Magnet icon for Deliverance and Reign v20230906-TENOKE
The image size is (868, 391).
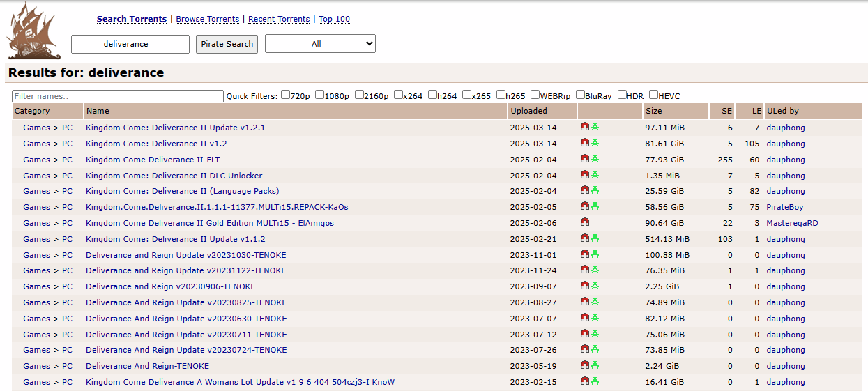point(585,286)
